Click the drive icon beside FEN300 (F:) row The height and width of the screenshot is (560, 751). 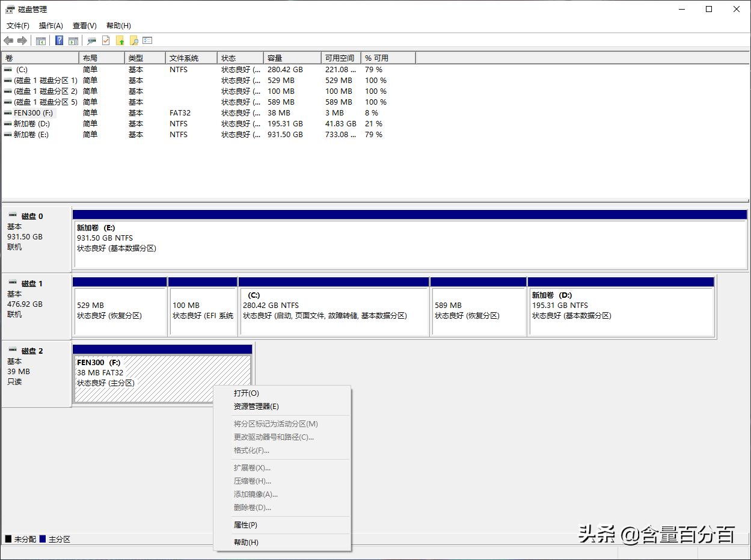(x=8, y=113)
